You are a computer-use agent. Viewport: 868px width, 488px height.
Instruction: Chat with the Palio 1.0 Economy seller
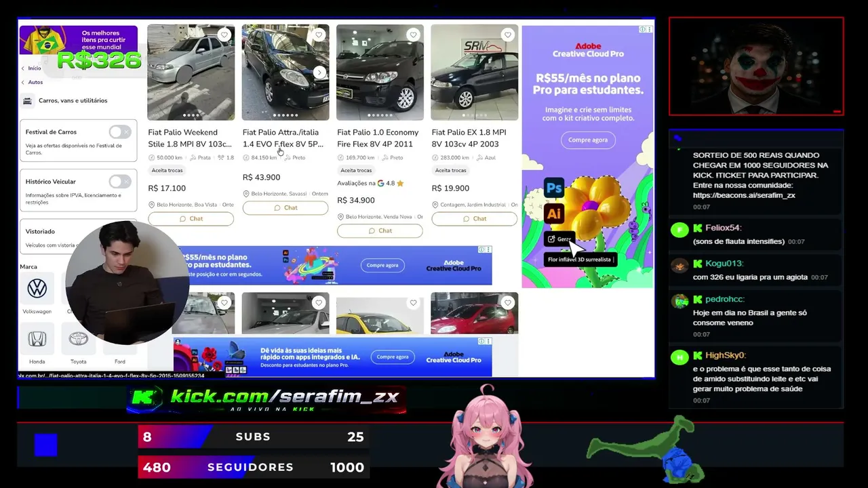coord(380,231)
